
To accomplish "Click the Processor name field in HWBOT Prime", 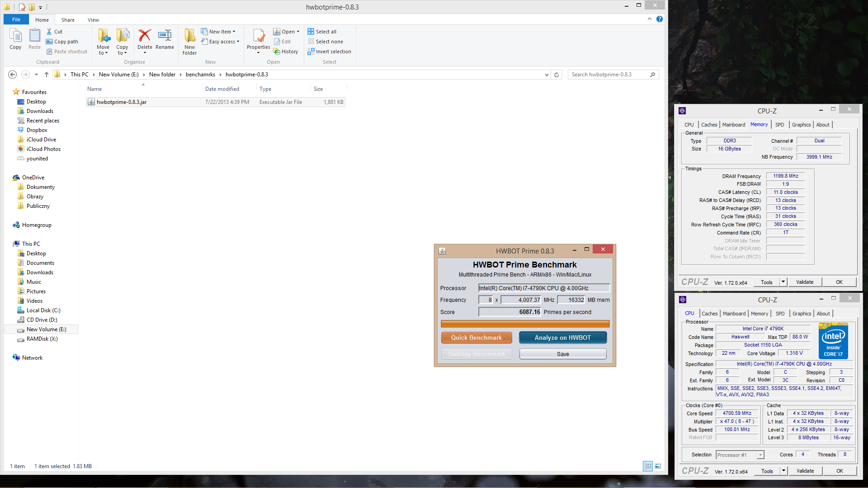I will coord(544,288).
